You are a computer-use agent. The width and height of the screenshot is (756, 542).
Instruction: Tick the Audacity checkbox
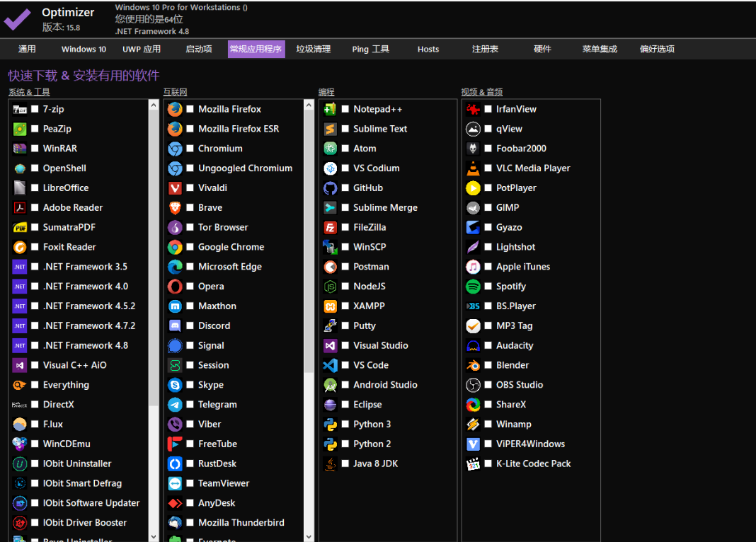pos(488,345)
